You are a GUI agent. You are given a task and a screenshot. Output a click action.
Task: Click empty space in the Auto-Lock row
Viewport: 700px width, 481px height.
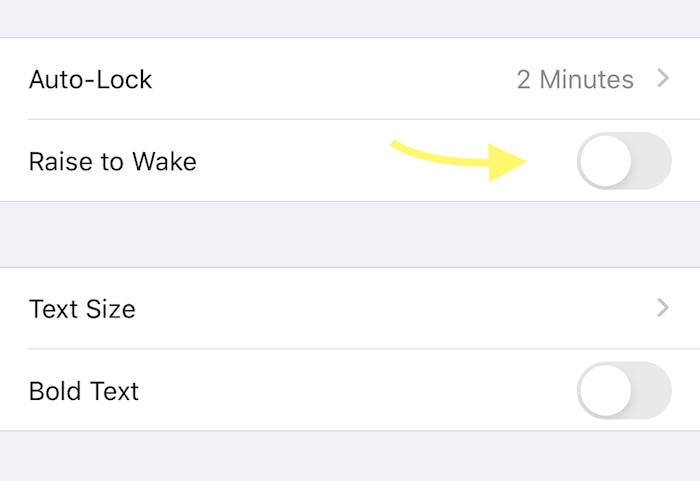point(330,79)
